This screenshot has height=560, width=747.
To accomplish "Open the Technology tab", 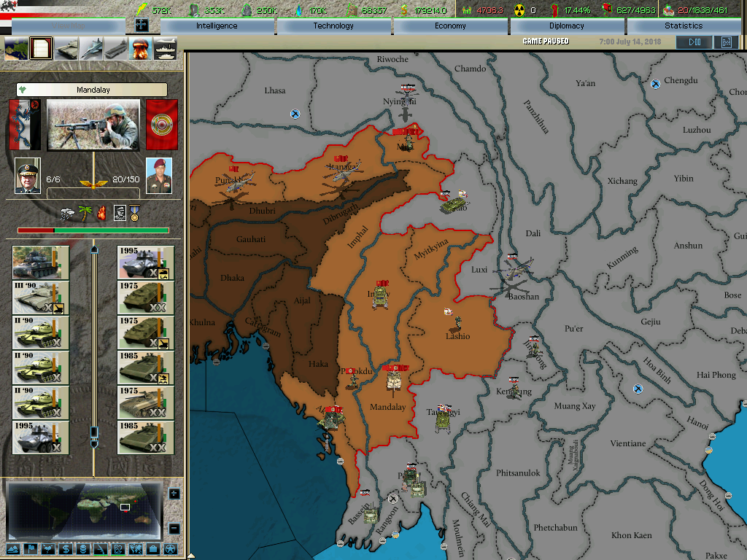I will (333, 26).
